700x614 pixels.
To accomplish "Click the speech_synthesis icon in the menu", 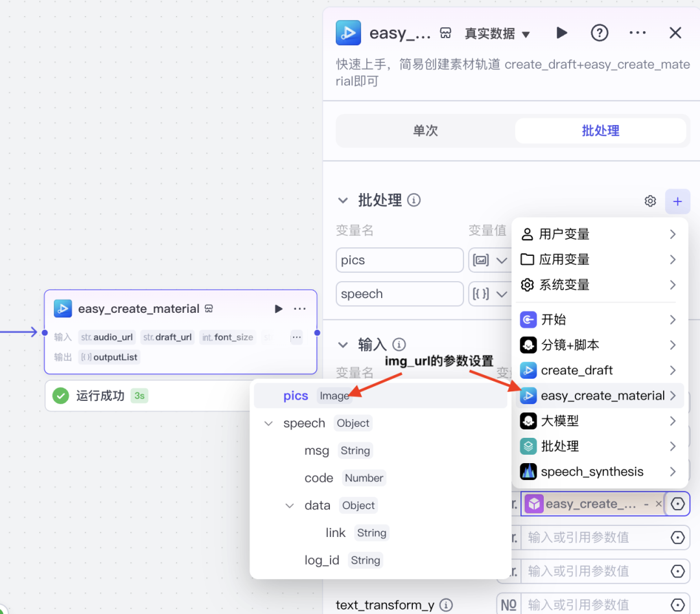I will point(528,472).
